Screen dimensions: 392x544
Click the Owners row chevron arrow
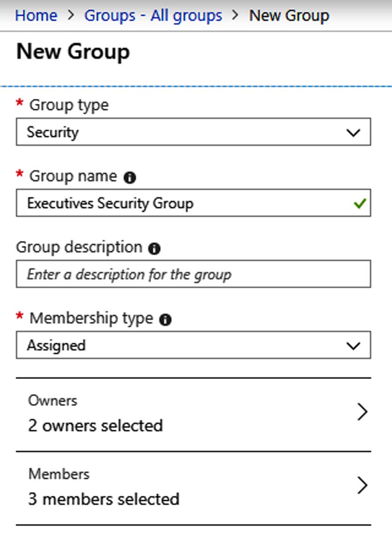point(362,412)
